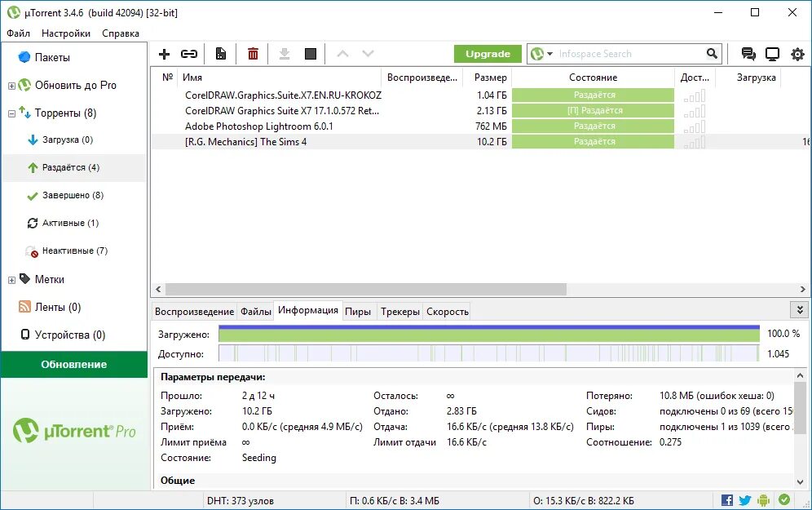Click the Android icon in status bar
812x510 pixels.
point(763,500)
